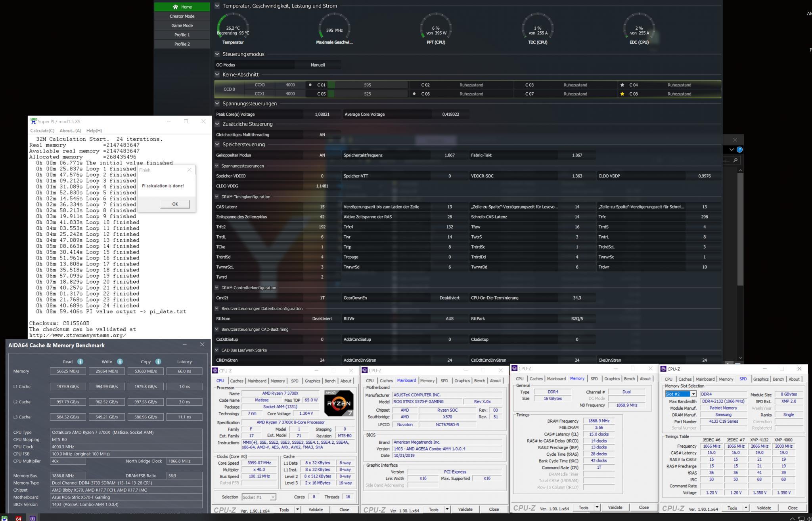Open the Help(H) menu in Super PI
The image size is (812, 521).
(x=94, y=131)
